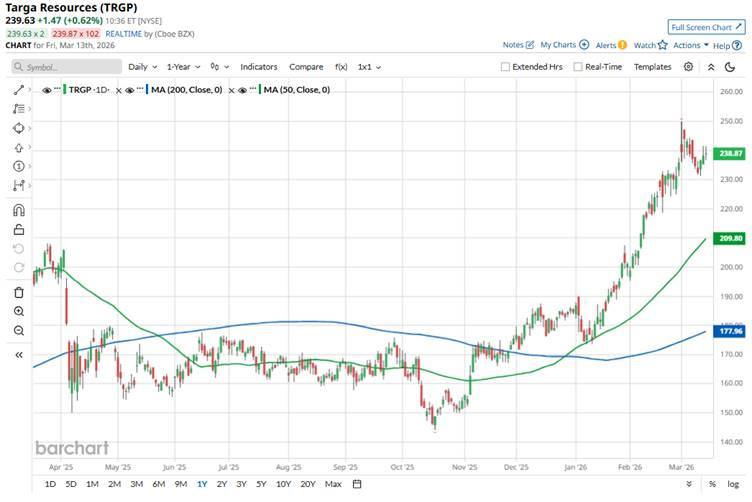Viewport: 752px width, 502px height.
Task: Click the lock drawings icon
Action: 19,229
